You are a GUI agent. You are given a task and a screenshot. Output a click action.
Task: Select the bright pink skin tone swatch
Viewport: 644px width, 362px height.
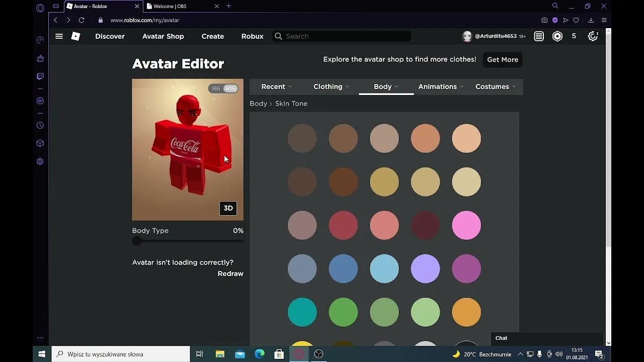[x=466, y=225]
